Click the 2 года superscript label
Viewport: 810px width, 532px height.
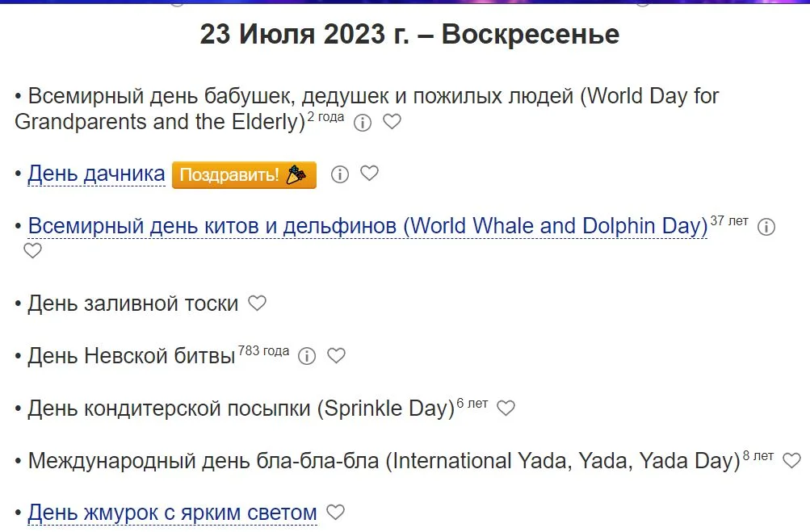click(x=324, y=116)
